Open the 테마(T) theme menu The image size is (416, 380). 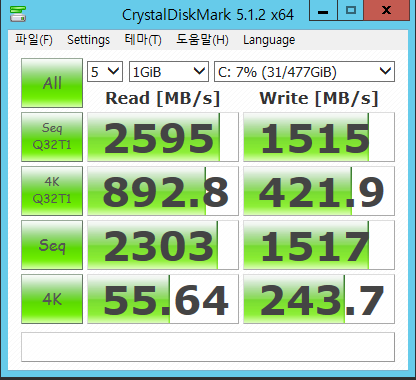tap(143, 40)
